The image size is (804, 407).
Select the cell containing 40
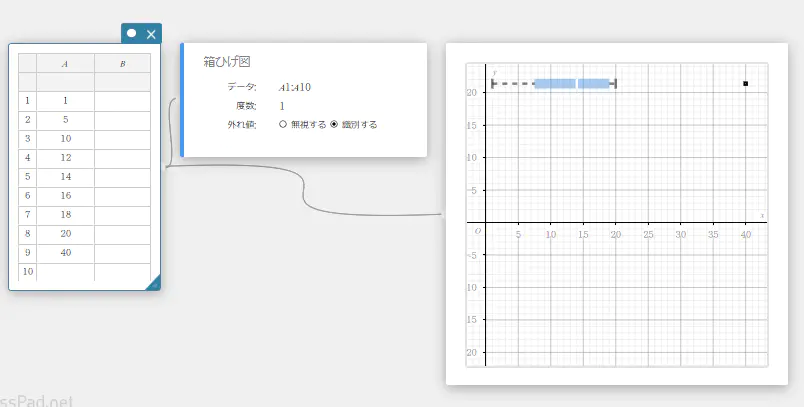(x=65, y=252)
